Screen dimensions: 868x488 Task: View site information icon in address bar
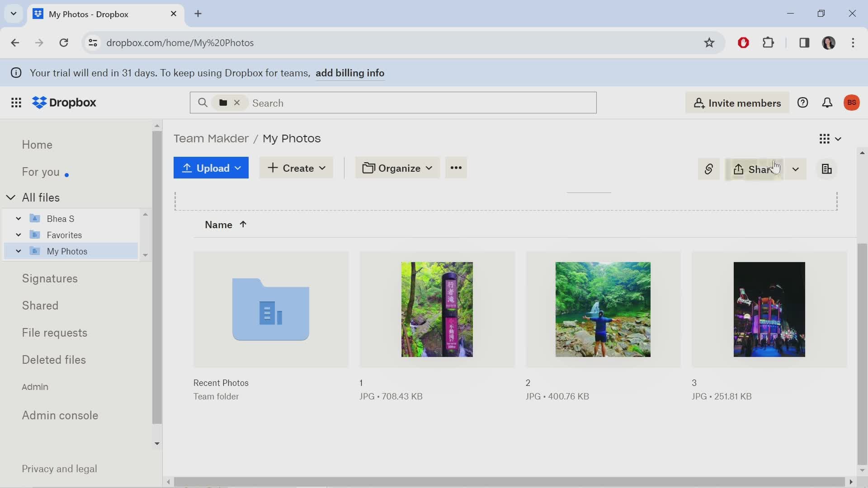[x=93, y=43]
